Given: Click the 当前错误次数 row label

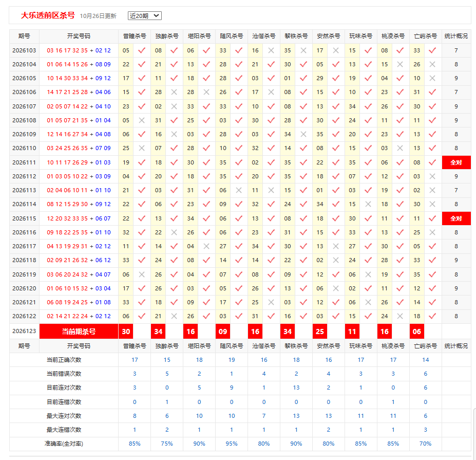Looking at the screenshot, I should click(64, 374).
